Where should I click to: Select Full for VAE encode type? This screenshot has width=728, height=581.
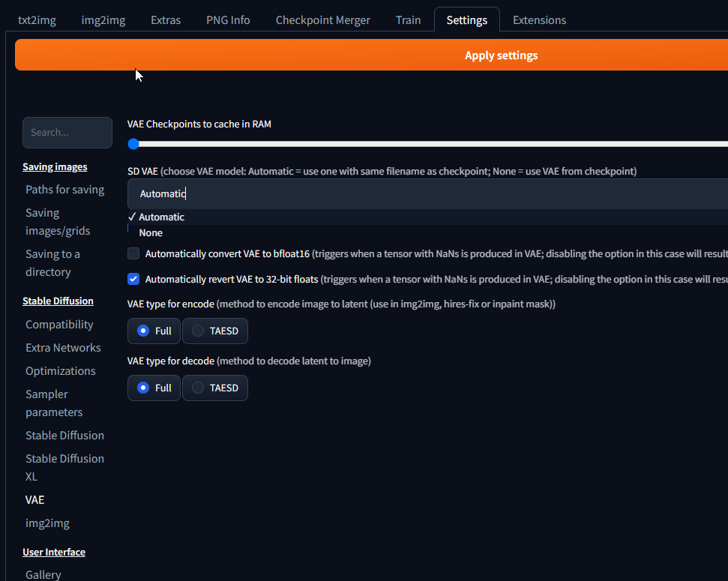[x=154, y=331]
